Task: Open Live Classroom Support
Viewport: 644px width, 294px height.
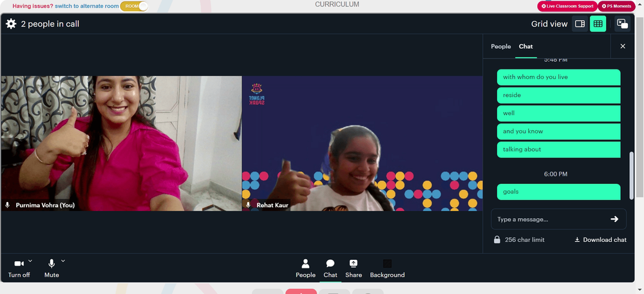Action: (567, 6)
